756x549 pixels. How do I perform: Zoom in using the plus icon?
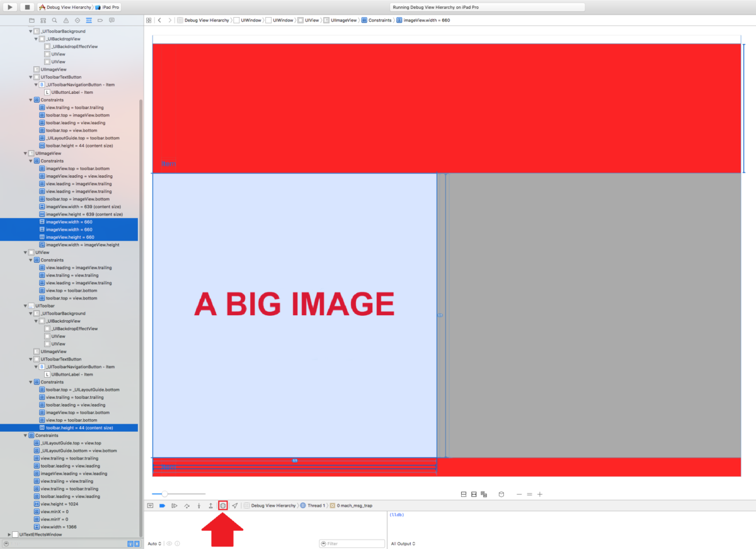pos(539,494)
